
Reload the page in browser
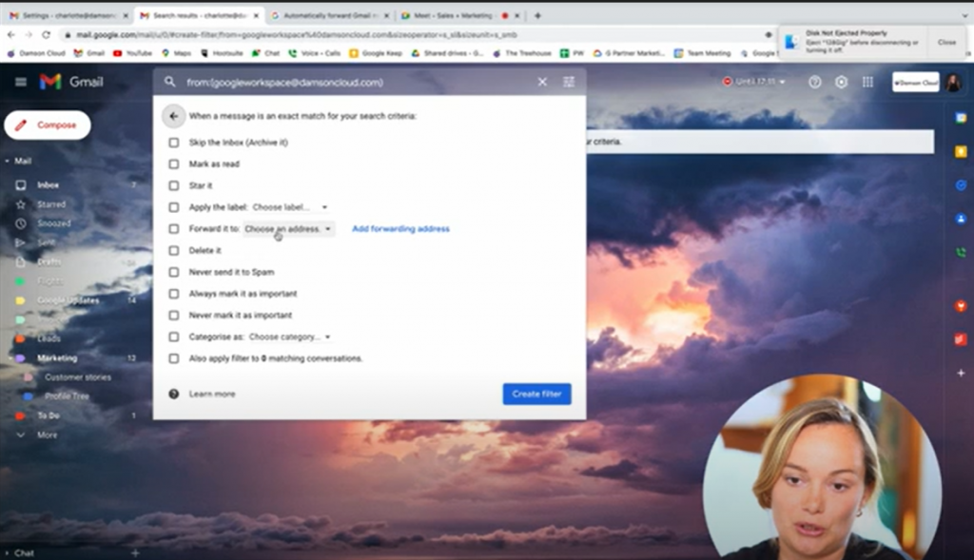point(46,35)
